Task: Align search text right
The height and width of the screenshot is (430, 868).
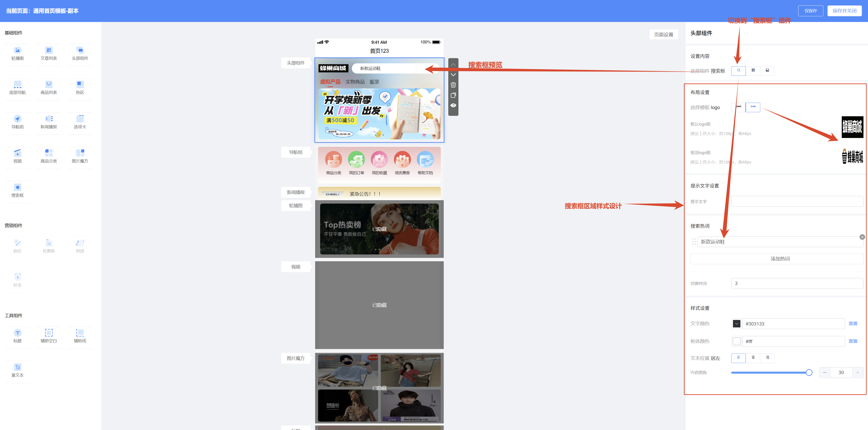Action: [767, 358]
